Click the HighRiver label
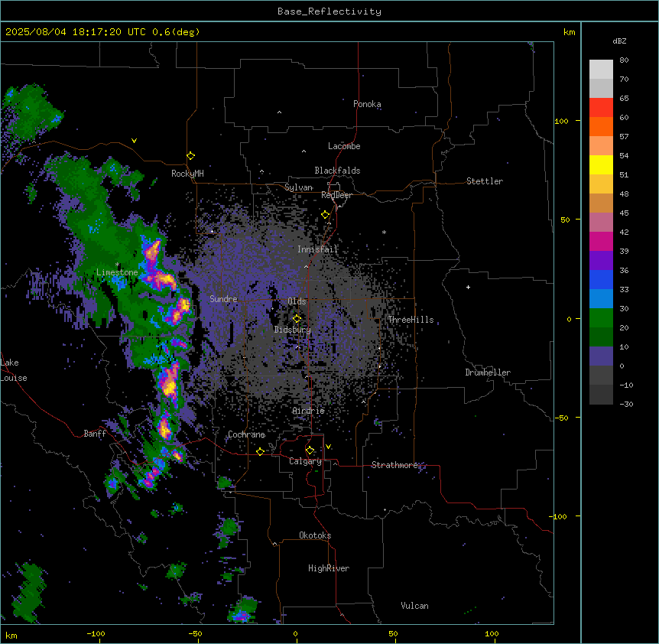659x644 pixels. (329, 568)
